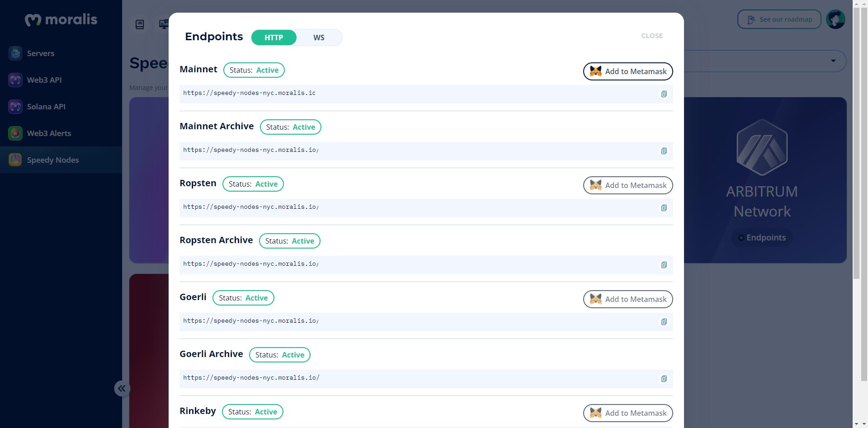Click the Rinkeby heading
This screenshot has width=868, height=428.
[x=198, y=411]
